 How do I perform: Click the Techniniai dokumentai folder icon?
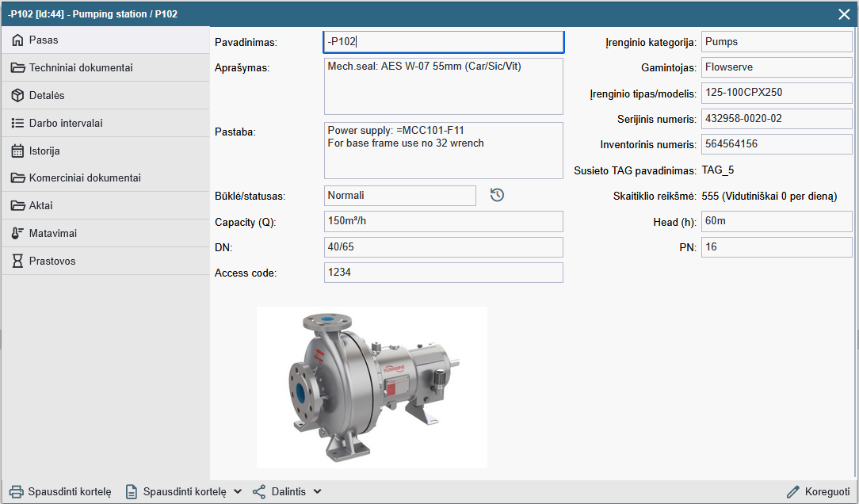17,68
